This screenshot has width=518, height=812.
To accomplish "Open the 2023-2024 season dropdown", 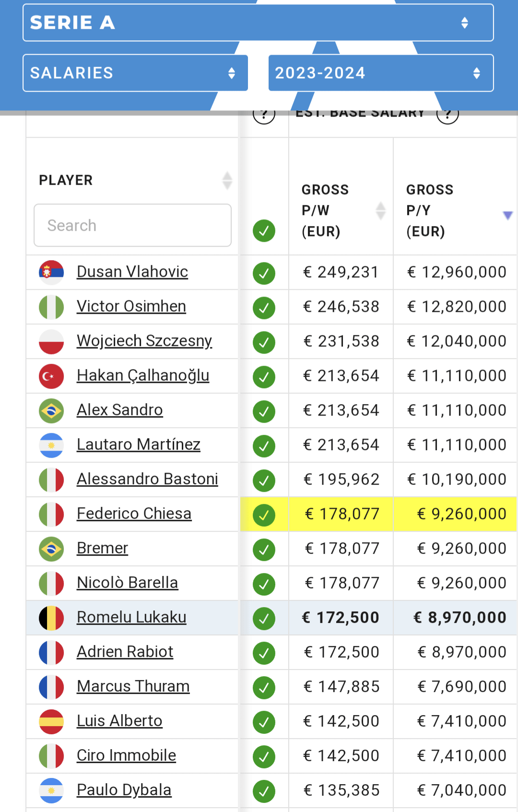I will [x=381, y=73].
